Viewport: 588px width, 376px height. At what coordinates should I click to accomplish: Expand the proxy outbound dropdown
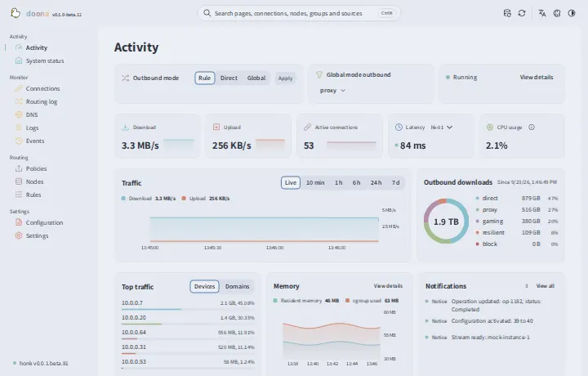tap(332, 91)
